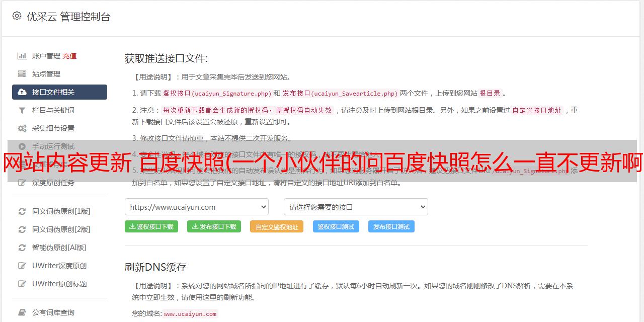The height and width of the screenshot is (322, 644).
Task: Click the server icon next to 站点管理
Action: pos(22,74)
